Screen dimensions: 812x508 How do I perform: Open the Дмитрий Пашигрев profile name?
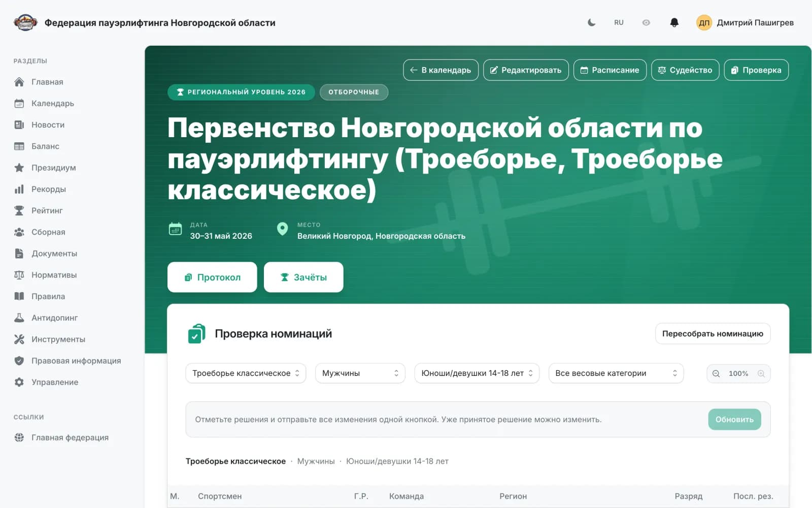(x=755, y=22)
